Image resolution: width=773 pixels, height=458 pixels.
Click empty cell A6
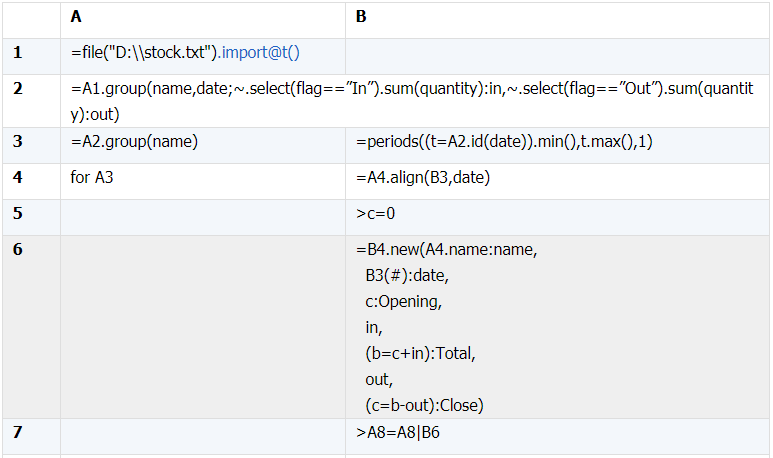click(203, 327)
